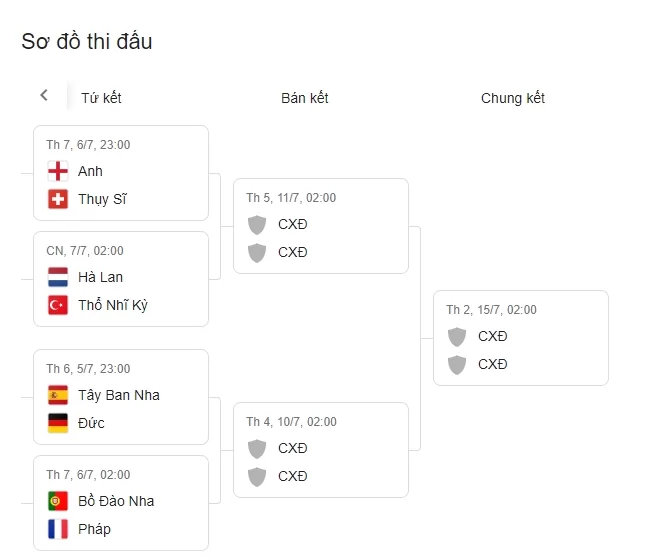Click the Spain flag icon
This screenshot has height=556, width=663.
(58, 395)
